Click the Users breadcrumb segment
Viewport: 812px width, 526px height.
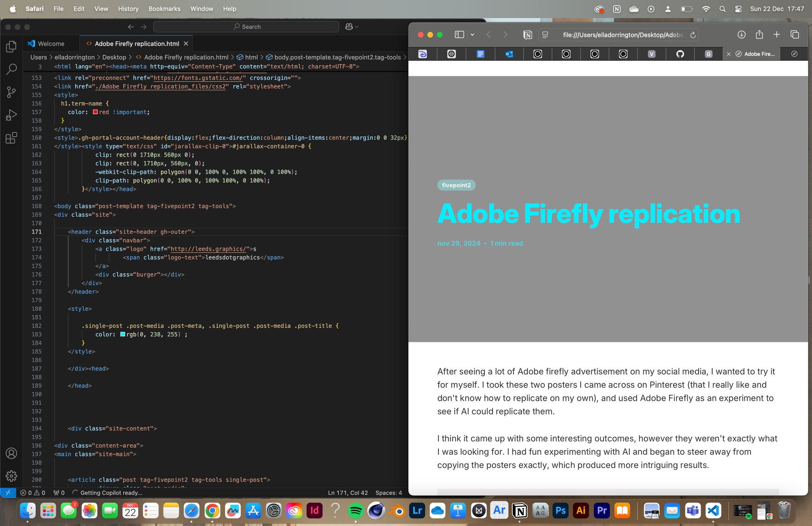[x=39, y=57]
